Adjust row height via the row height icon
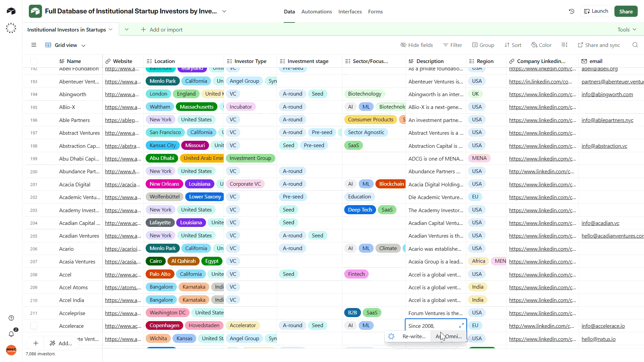The height and width of the screenshot is (362, 644). point(565,45)
